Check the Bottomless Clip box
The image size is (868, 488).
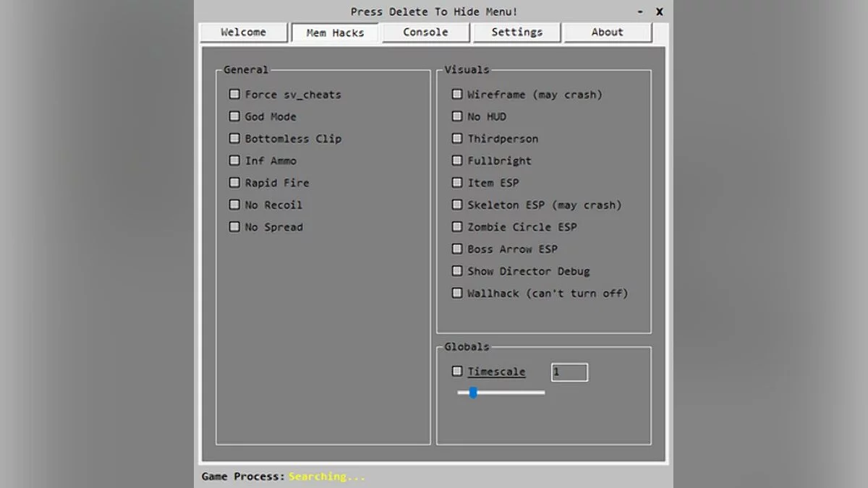(234, 138)
